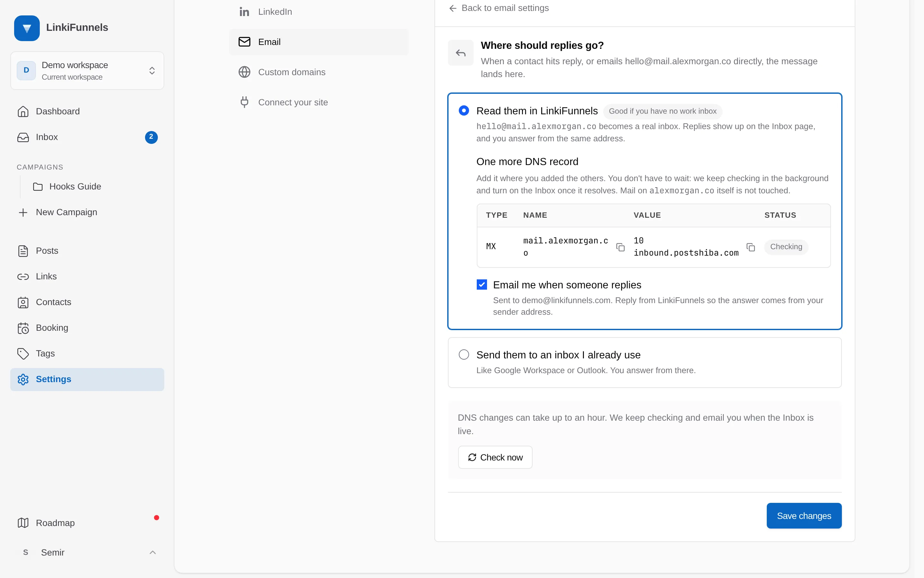Click the Connect your site plug icon

point(244,102)
